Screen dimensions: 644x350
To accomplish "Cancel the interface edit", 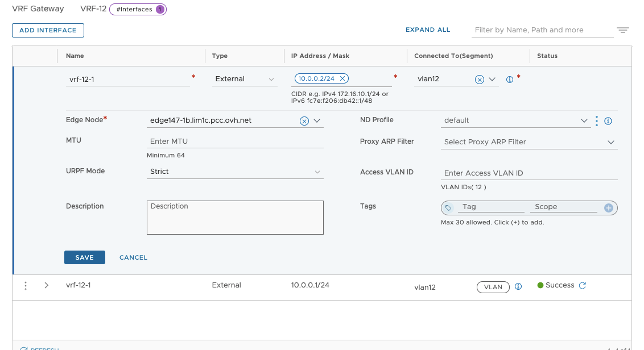I will pyautogui.click(x=133, y=257).
